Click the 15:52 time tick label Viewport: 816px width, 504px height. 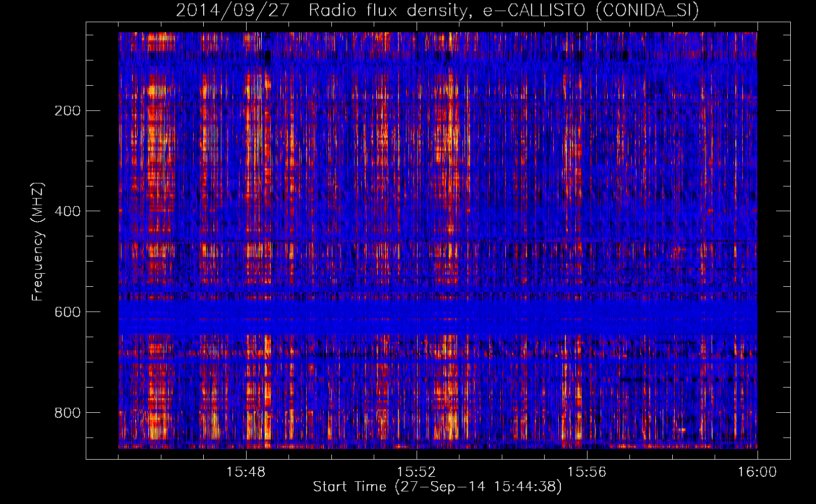point(417,472)
